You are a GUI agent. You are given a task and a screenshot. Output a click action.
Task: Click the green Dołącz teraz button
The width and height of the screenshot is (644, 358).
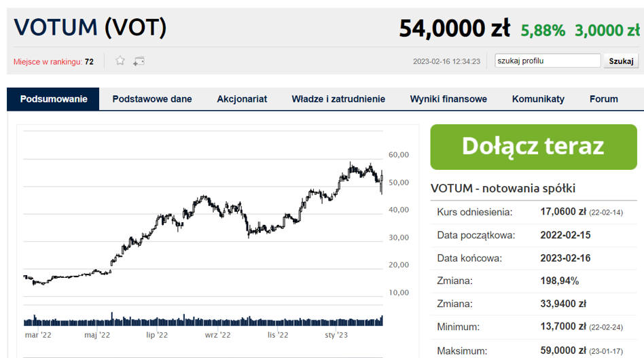pos(533,147)
